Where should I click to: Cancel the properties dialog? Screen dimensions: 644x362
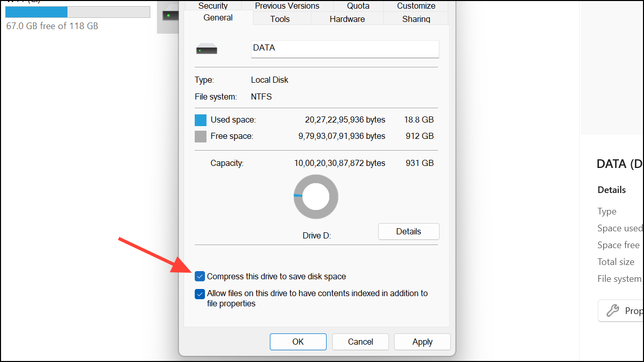360,342
